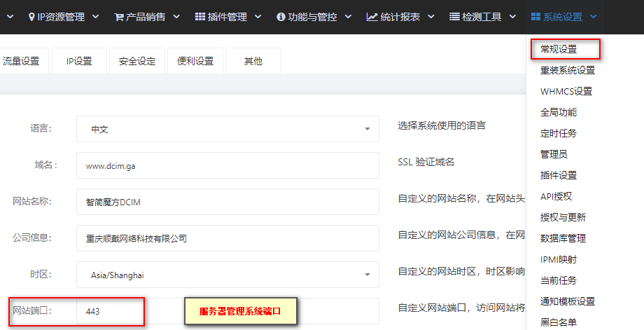Open the 时区 dropdown showing Asia/Shanghai
This screenshot has height=330, width=644.
click(x=227, y=275)
